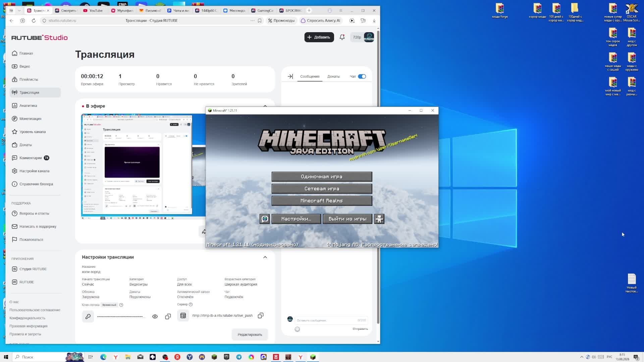
Task: Bookmark the current page in browser
Action: pyautogui.click(x=260, y=20)
